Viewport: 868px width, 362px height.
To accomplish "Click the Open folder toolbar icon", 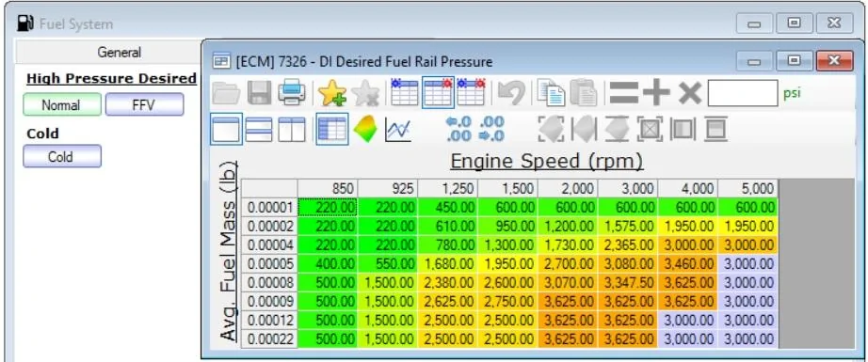I will (x=226, y=93).
